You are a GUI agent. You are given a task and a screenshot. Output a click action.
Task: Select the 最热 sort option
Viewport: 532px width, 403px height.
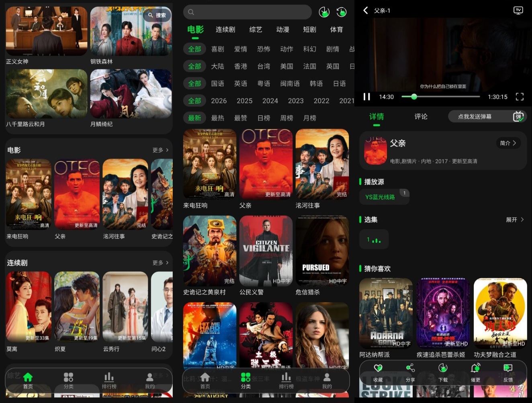pos(218,118)
